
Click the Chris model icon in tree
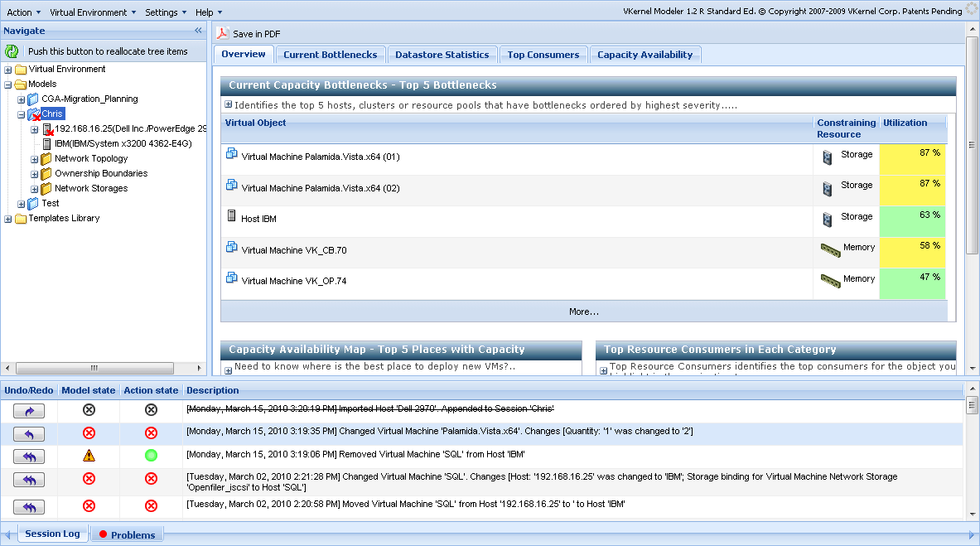pyautogui.click(x=34, y=114)
